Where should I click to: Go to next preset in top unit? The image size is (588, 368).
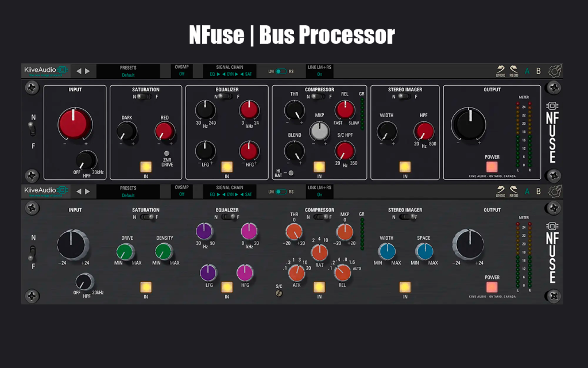coord(87,71)
